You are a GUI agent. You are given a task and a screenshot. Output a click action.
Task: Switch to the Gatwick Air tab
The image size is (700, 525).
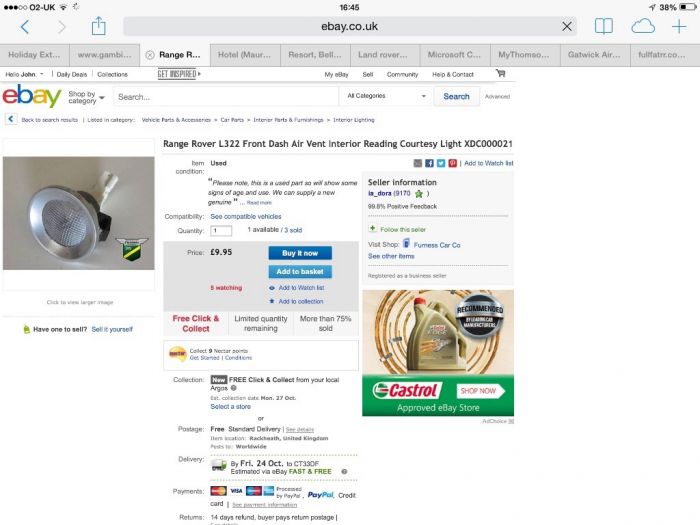(x=596, y=55)
